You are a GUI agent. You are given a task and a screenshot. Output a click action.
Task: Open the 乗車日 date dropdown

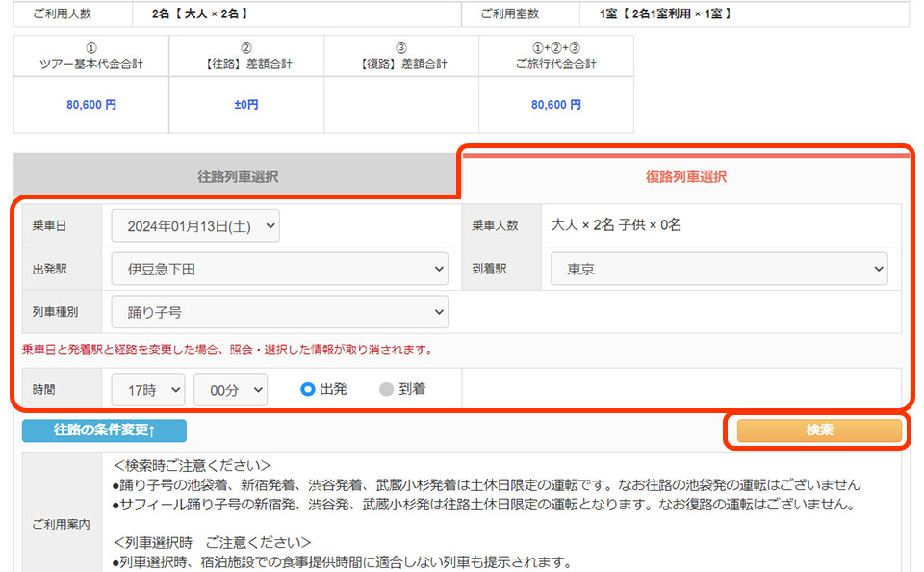click(x=195, y=226)
